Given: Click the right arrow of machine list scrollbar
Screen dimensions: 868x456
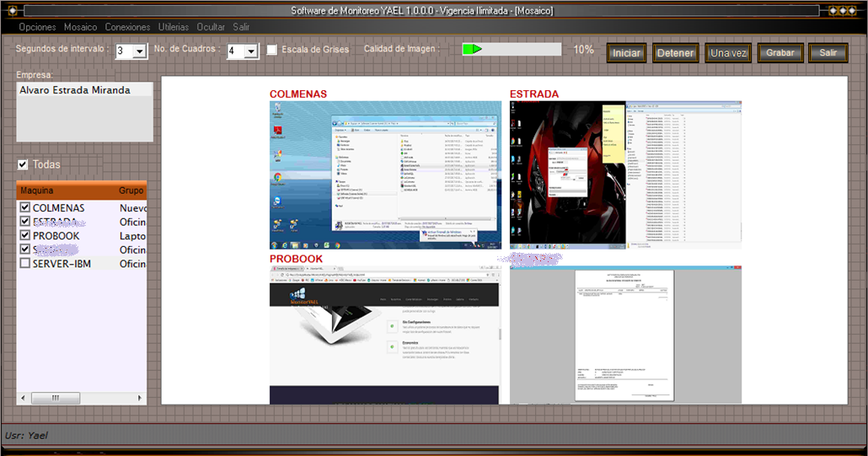Looking at the screenshot, I should (x=141, y=398).
